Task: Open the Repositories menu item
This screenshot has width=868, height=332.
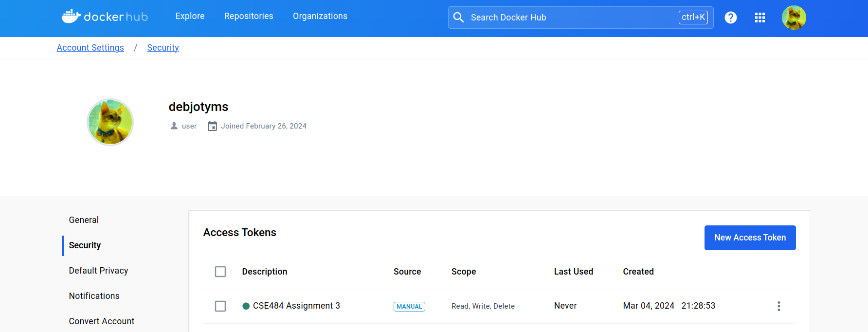Action: 249,16
